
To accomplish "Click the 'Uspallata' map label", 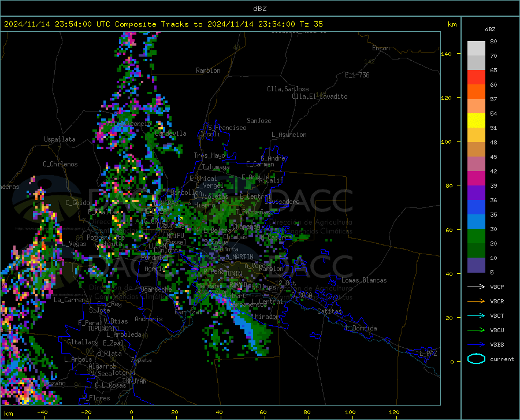I will [60, 139].
